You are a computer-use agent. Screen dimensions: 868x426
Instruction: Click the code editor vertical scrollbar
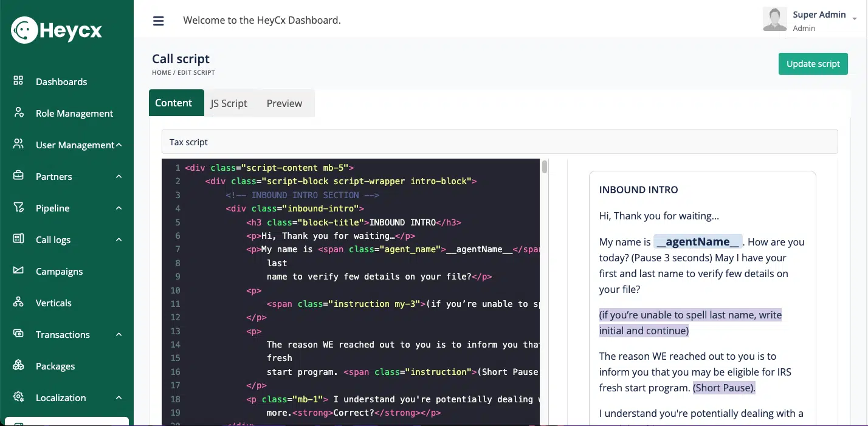click(x=545, y=167)
